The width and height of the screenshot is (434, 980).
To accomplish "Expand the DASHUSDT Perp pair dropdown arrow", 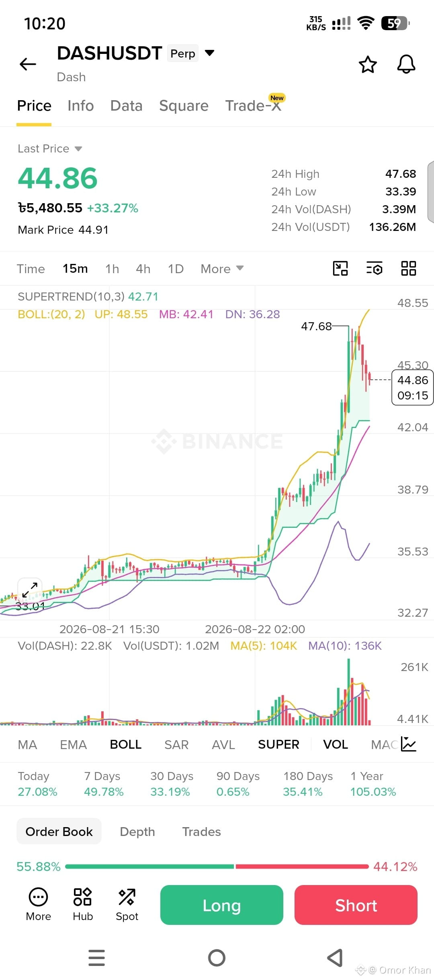I will (209, 53).
